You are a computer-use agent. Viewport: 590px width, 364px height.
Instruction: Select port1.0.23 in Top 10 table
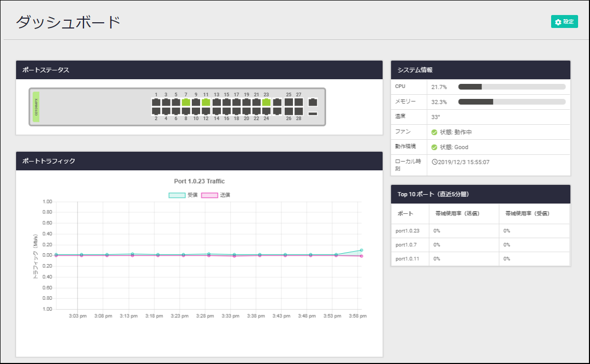408,231
